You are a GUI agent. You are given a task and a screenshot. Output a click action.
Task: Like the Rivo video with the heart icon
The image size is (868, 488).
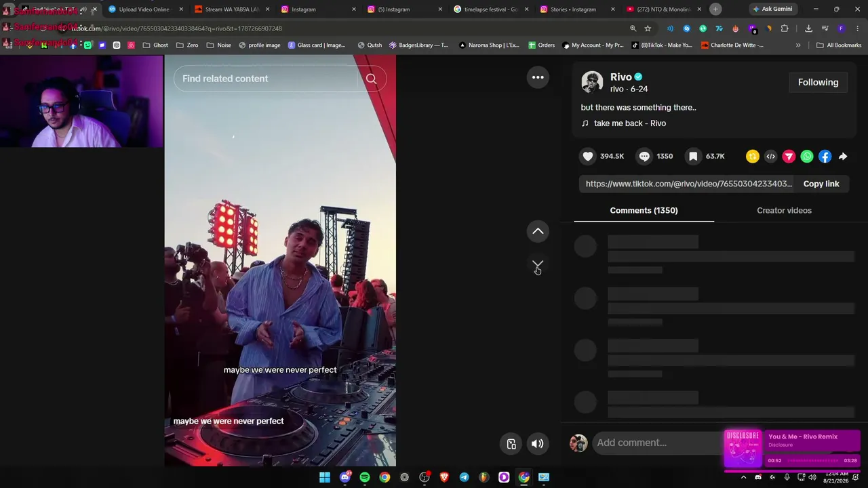click(588, 157)
